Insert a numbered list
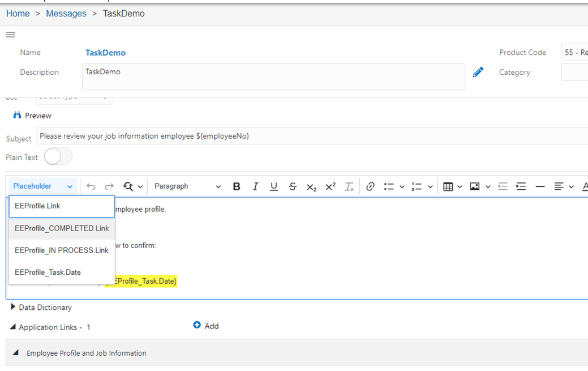The width and height of the screenshot is (588, 371). 417,186
